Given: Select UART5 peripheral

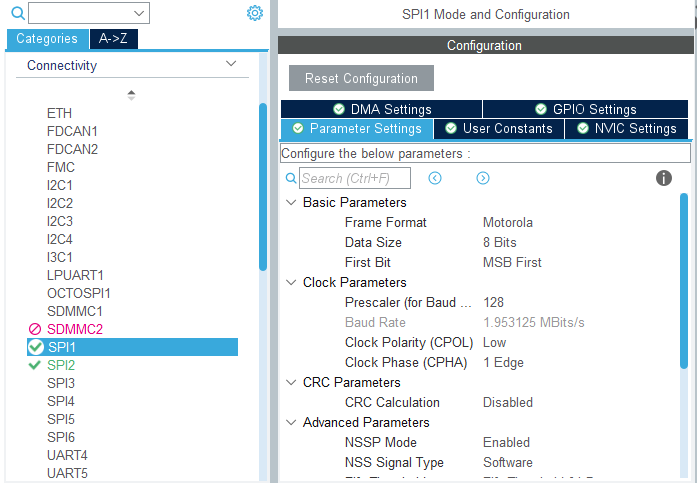Looking at the screenshot, I should (67, 473).
